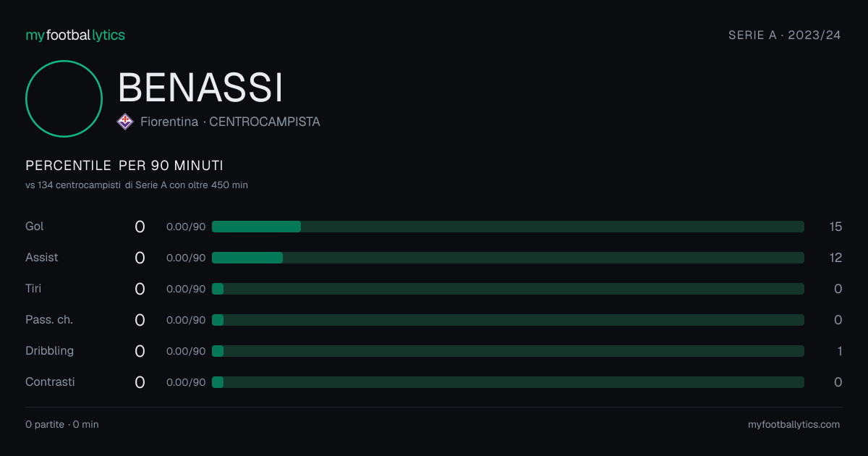
Task: Click the Dribbling stat label
Action: pos(49,351)
